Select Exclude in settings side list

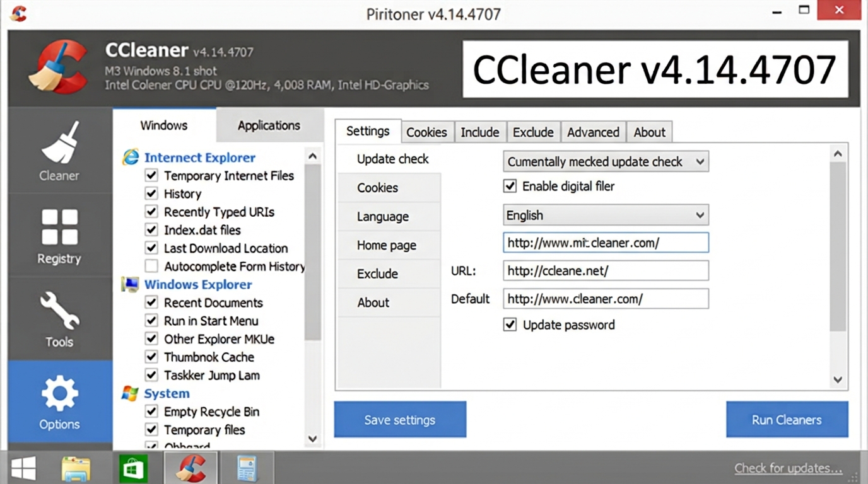tap(389, 274)
